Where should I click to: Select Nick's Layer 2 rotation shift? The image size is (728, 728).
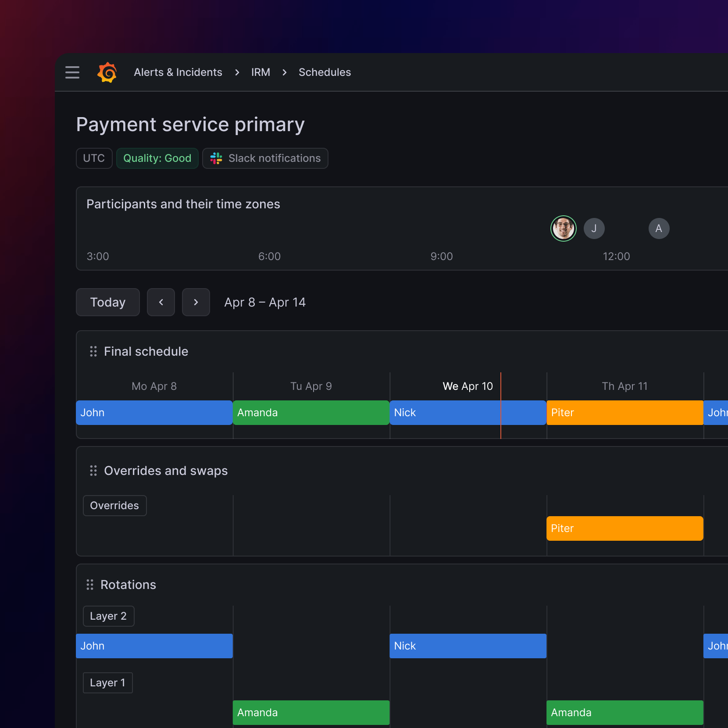pyautogui.click(x=468, y=646)
